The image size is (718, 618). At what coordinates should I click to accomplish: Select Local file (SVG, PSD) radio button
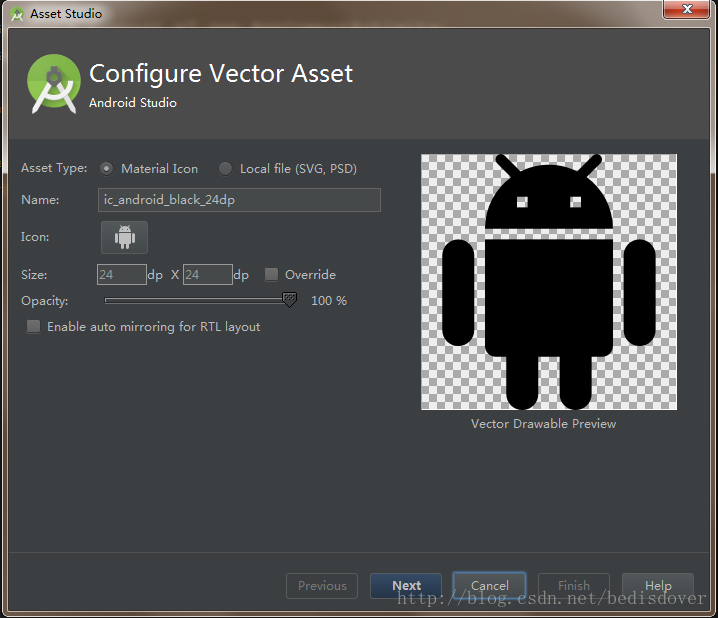point(225,169)
